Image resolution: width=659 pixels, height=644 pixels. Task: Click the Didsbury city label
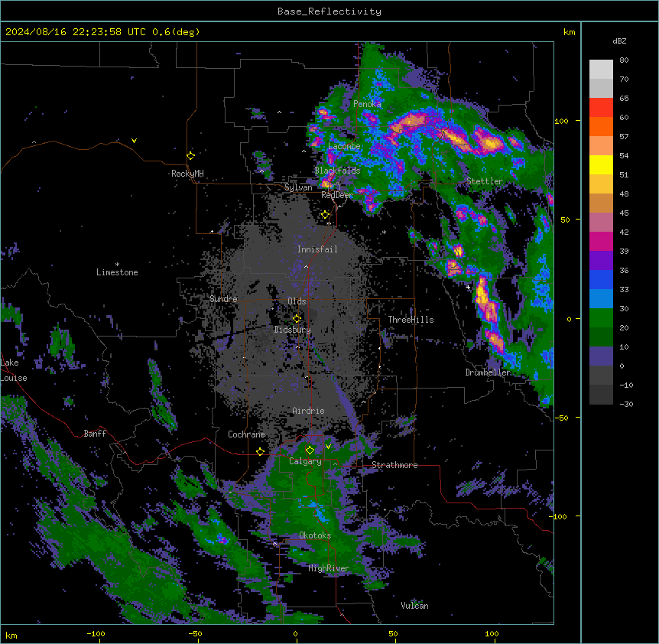point(292,330)
